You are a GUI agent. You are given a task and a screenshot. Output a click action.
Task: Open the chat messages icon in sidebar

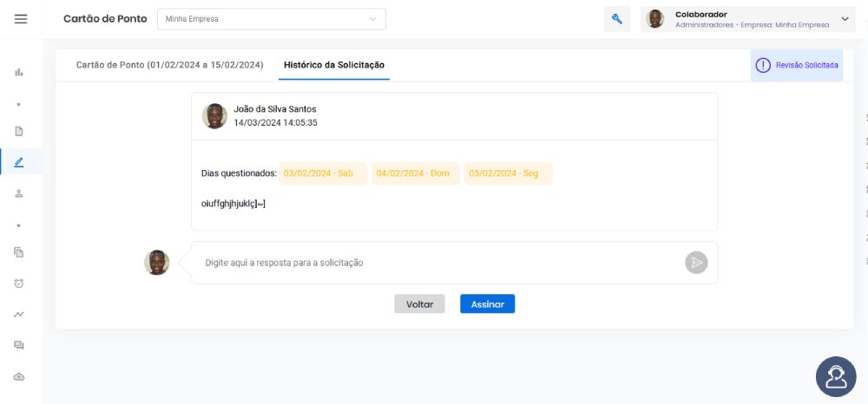coord(19,345)
